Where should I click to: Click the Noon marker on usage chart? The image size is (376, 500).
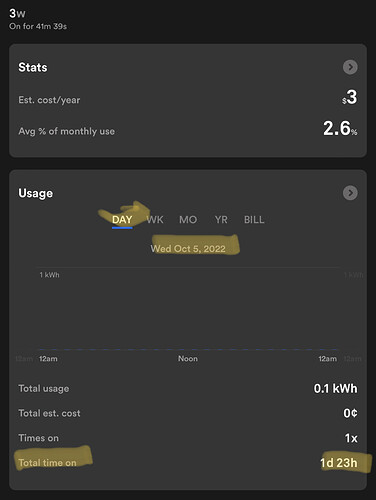[x=188, y=359]
